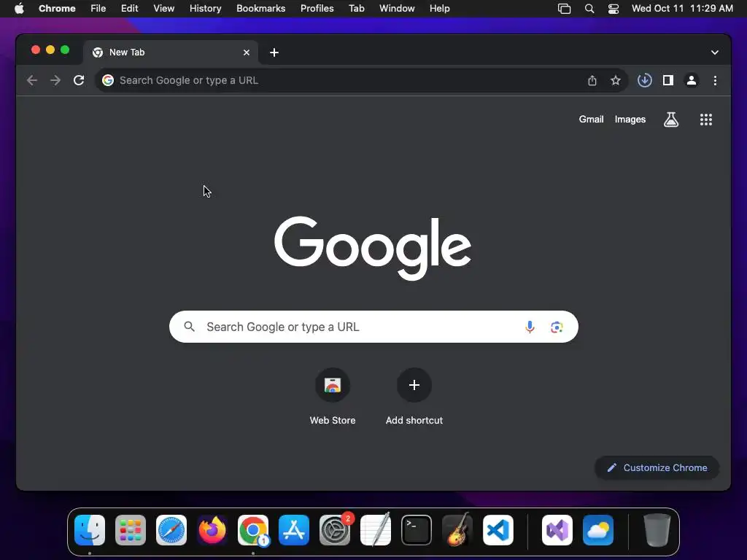Open the Window menu
The image size is (747, 560).
point(397,9)
